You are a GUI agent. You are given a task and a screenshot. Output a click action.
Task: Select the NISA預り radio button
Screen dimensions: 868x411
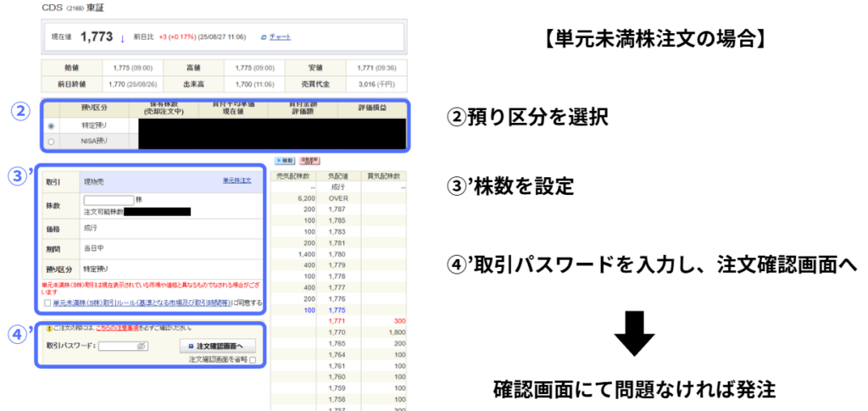(x=52, y=141)
